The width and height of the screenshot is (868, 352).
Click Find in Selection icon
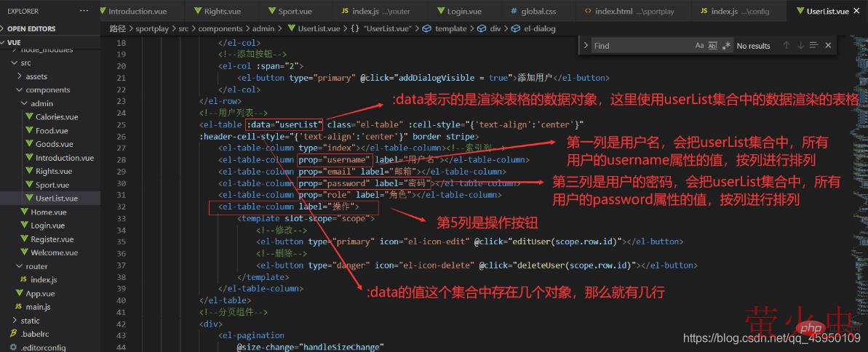[814, 46]
